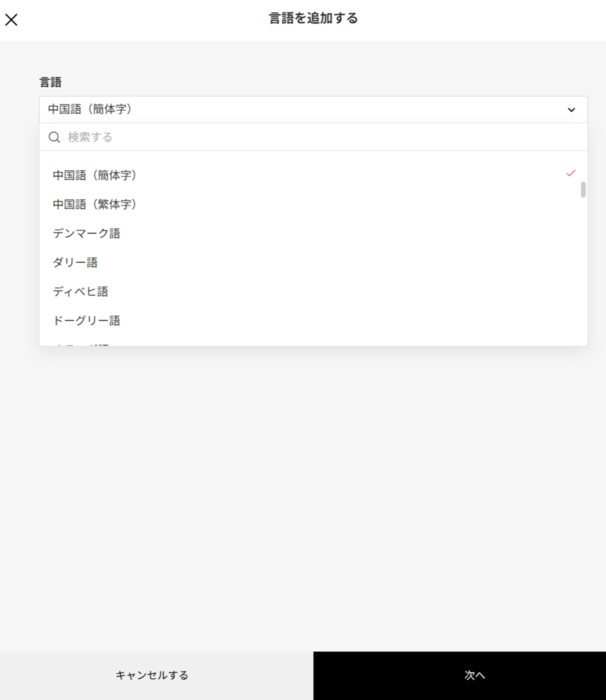Click the 言語を追加する header title

tap(313, 18)
